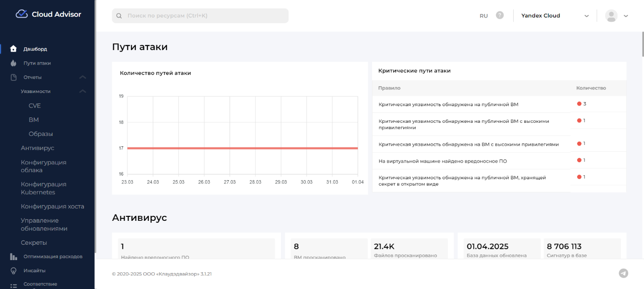This screenshot has width=644, height=289.
Task: Click the bar chart icon for Оптимизация расходов
Action: click(x=14, y=256)
